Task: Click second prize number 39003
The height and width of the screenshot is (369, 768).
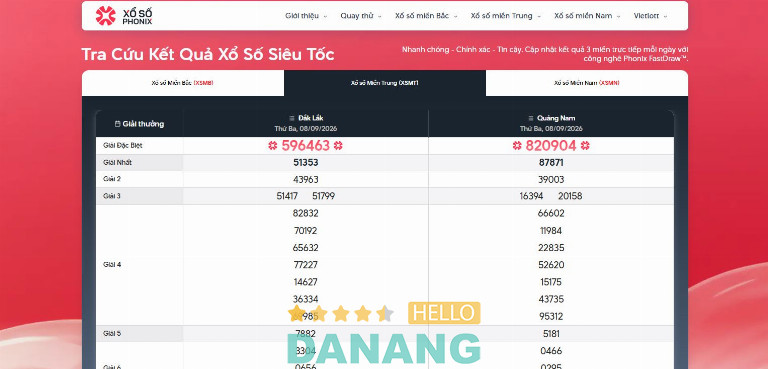Action: click(x=551, y=179)
